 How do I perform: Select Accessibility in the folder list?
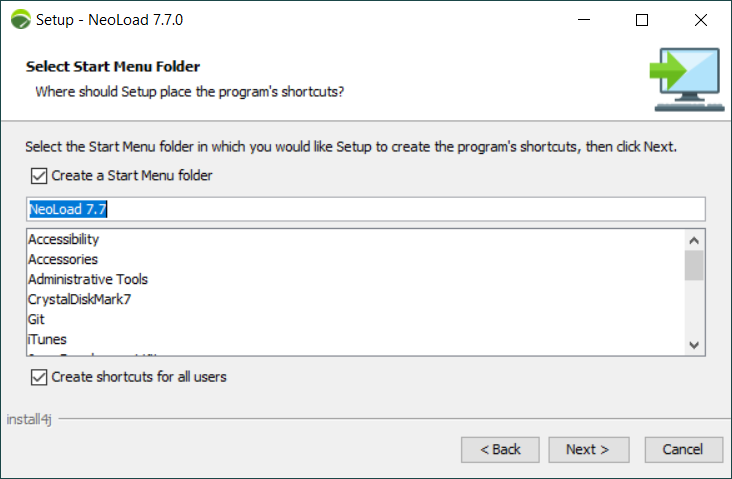[x=64, y=239]
